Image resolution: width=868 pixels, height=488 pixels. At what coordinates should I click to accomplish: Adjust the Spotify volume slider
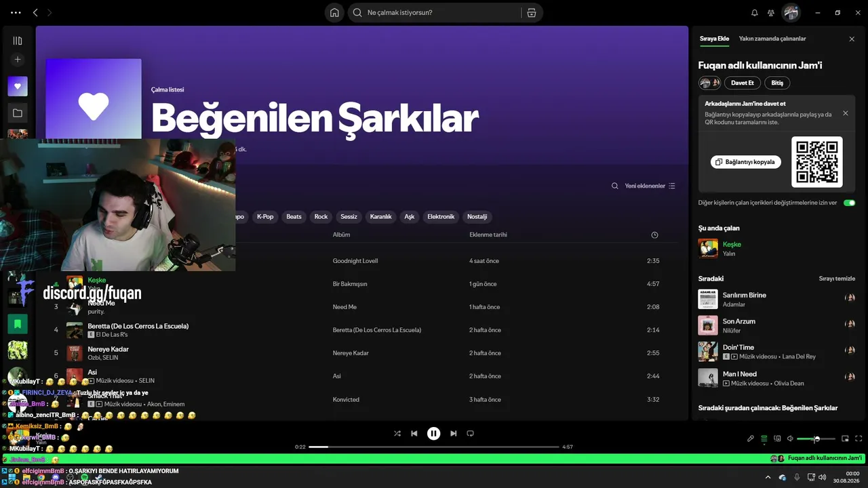pos(816,439)
